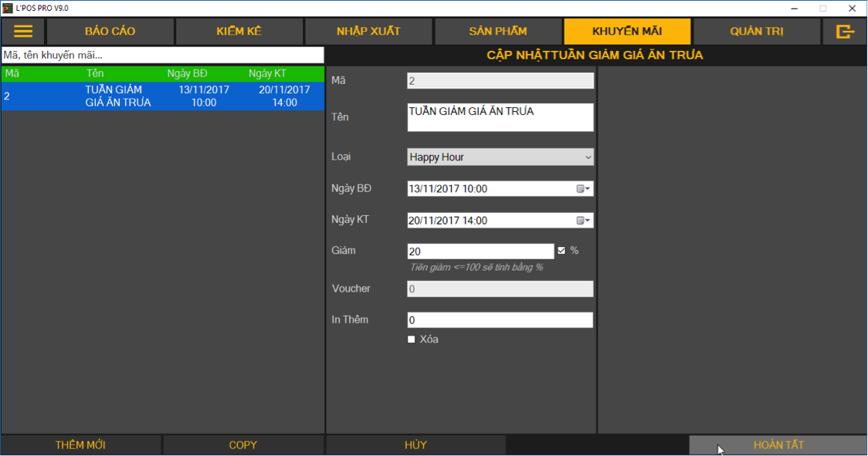868x456 pixels.
Task: Click the logout exit icon
Action: (845, 32)
